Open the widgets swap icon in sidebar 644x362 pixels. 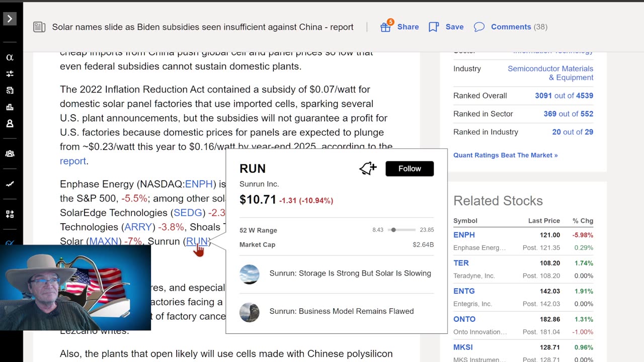click(10, 214)
